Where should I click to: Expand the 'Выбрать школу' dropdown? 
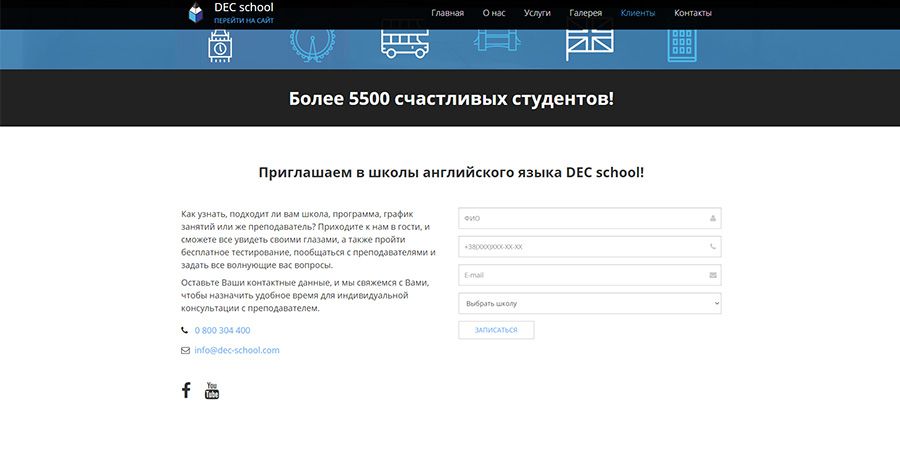[589, 303]
